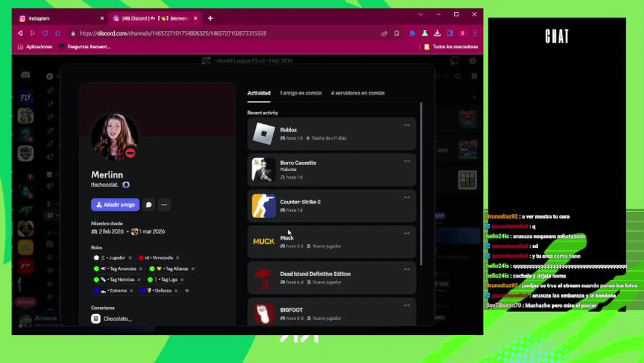
Task: Open the 4 servidores en común tab
Action: [x=358, y=93]
